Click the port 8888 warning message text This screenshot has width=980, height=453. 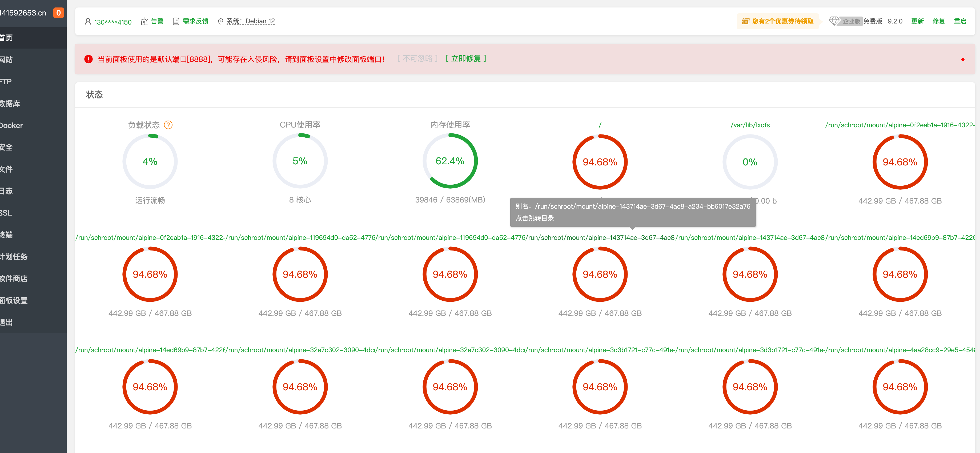coord(241,59)
